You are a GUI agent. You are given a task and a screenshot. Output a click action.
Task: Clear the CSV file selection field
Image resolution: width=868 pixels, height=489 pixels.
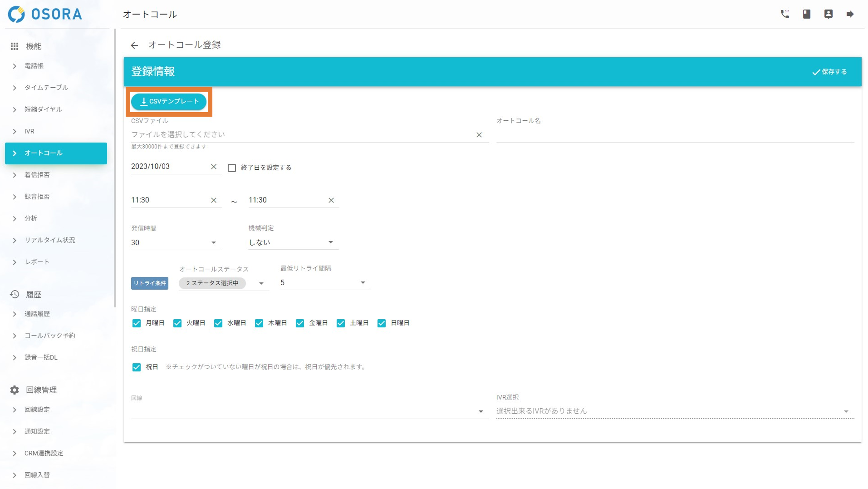(479, 135)
